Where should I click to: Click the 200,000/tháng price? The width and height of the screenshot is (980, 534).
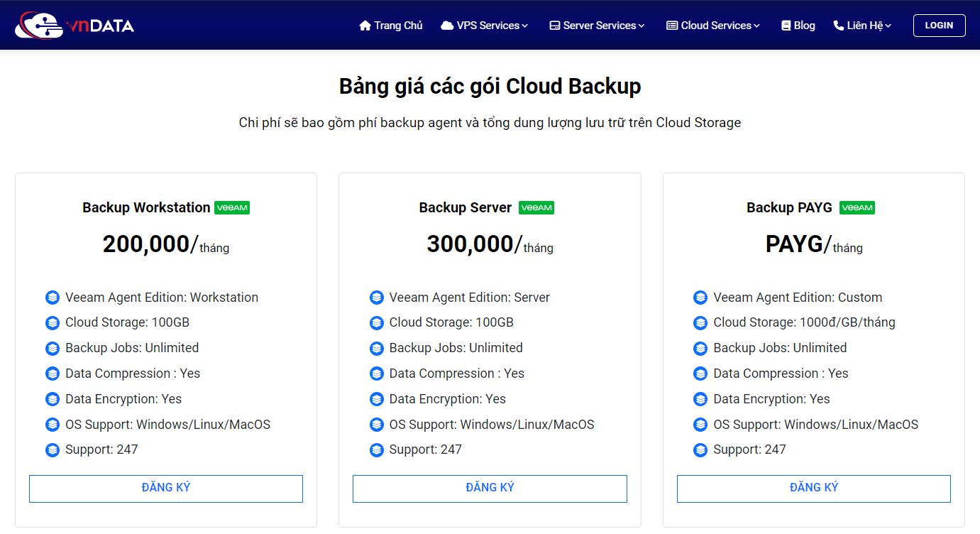(x=166, y=244)
